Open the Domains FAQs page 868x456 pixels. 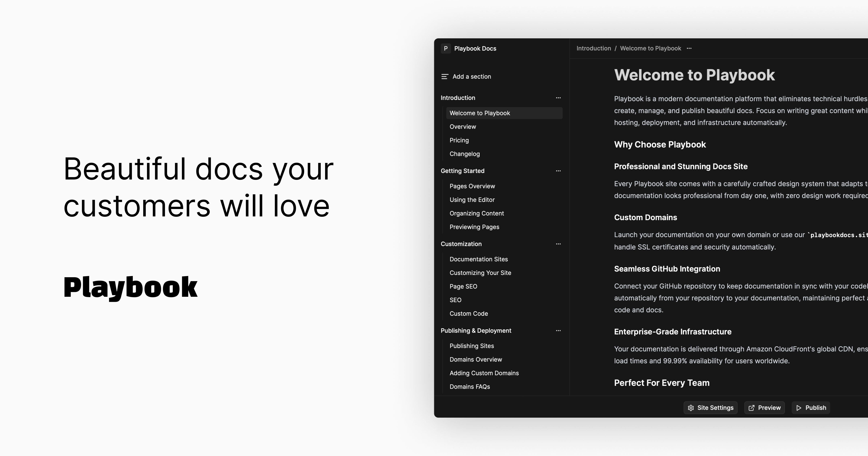pyautogui.click(x=469, y=387)
